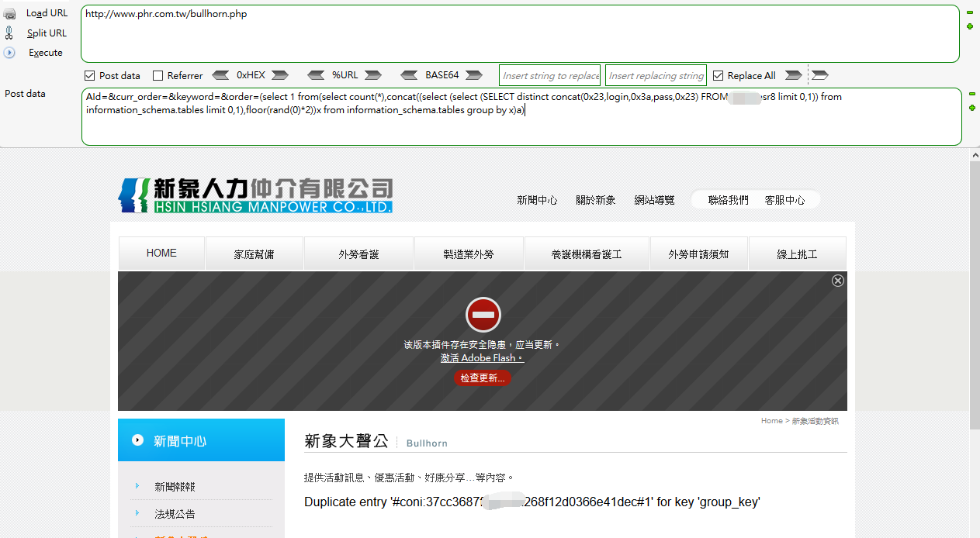Click the Load URL text label
This screenshot has width=980, height=538.
(47, 13)
